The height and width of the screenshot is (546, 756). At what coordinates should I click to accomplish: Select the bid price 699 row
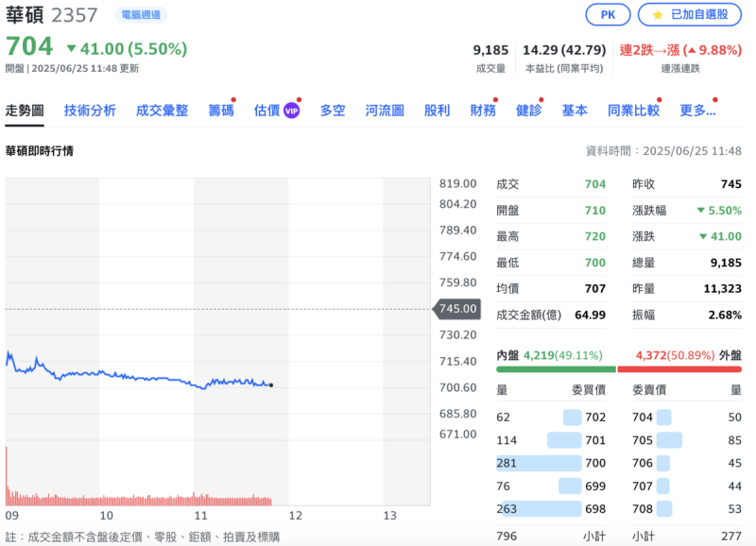[551, 486]
